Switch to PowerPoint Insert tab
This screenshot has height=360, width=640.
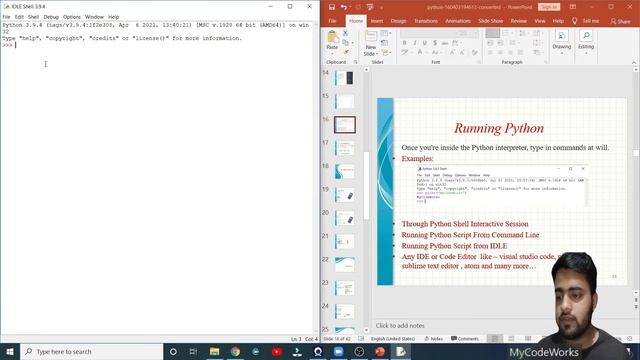(x=377, y=21)
